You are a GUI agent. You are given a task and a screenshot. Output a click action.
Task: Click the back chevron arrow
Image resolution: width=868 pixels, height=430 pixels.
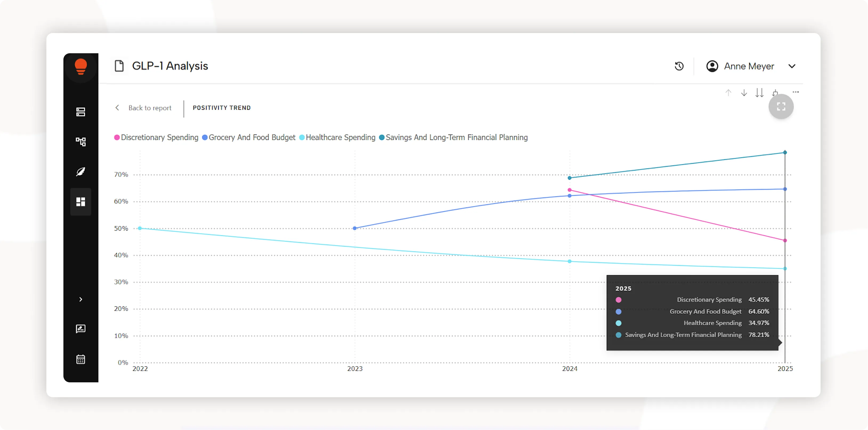117,107
